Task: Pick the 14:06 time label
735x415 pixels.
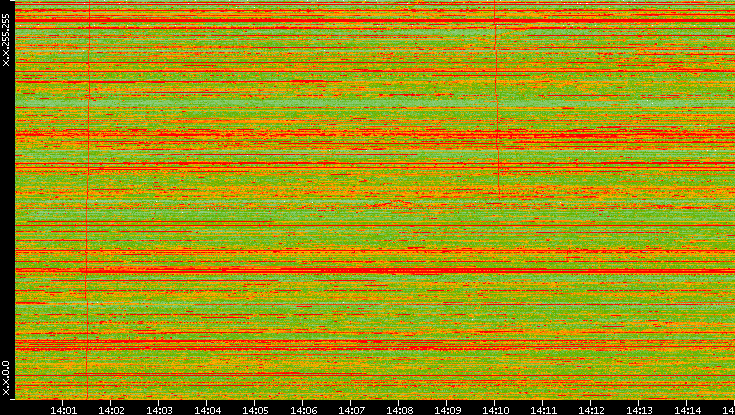Action: tap(303, 410)
